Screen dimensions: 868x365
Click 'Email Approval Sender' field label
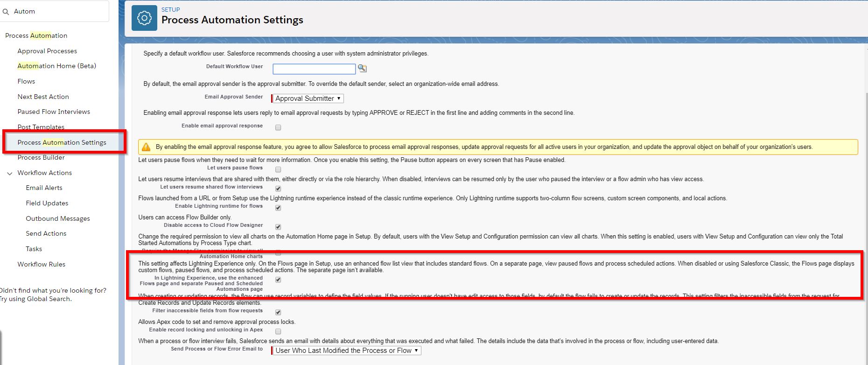pos(234,97)
